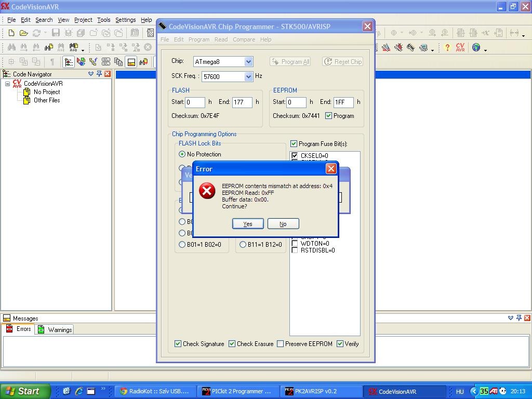Screen dimensions: 532x399
Task: Open the Chip ATmega8 dropdown
Action: tap(248, 62)
